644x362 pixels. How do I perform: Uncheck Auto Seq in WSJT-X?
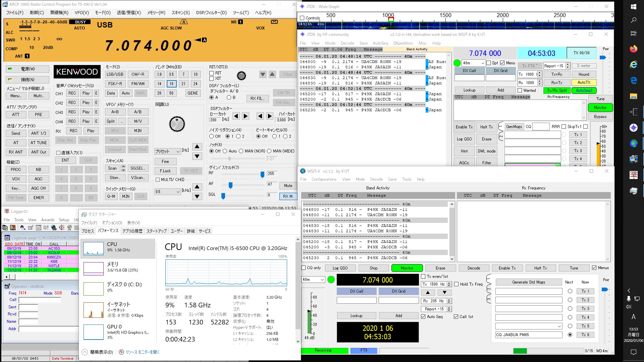point(423,317)
